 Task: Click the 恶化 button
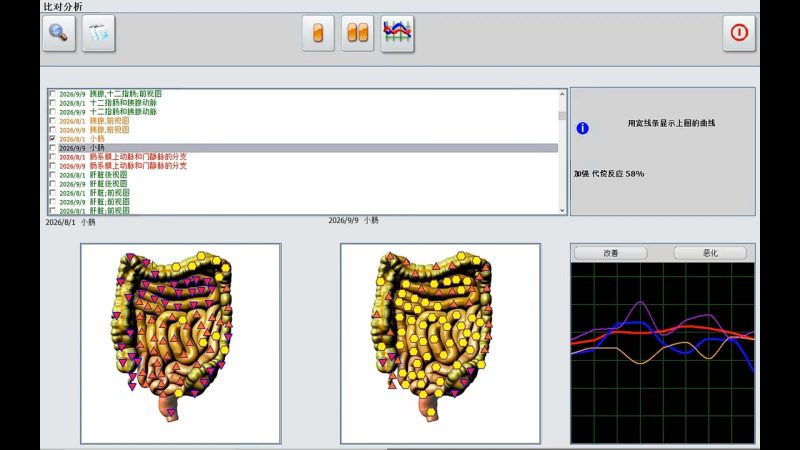tap(710, 253)
